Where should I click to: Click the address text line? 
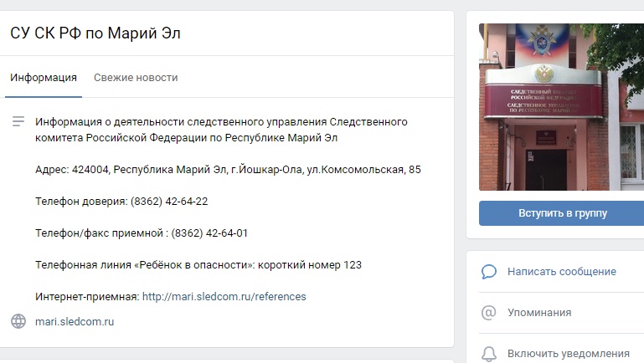(228, 170)
